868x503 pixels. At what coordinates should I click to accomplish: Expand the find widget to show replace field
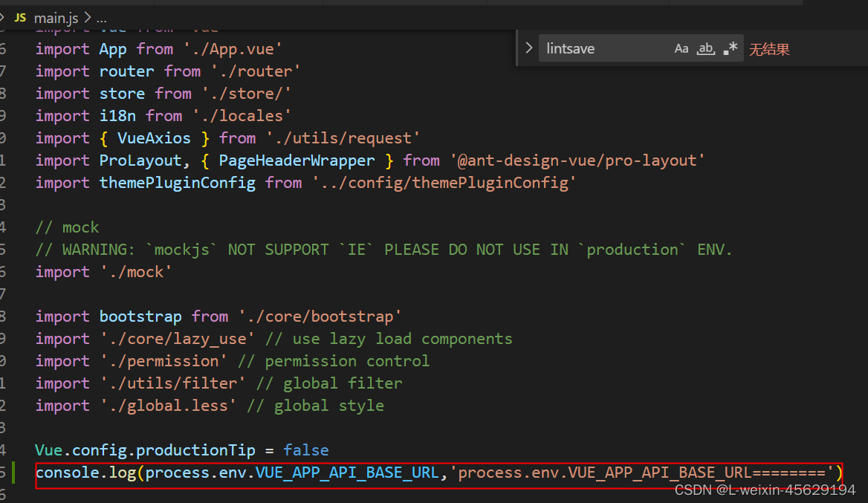(x=528, y=48)
